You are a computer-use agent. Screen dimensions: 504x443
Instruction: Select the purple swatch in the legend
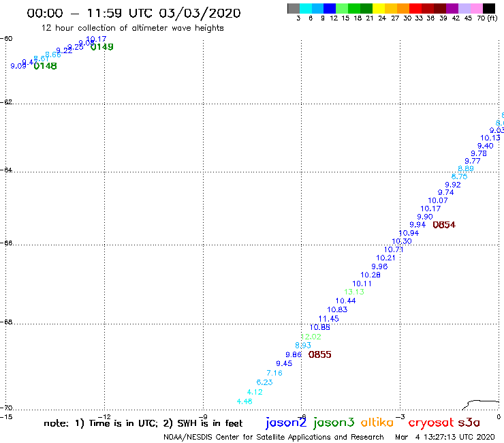point(452,8)
